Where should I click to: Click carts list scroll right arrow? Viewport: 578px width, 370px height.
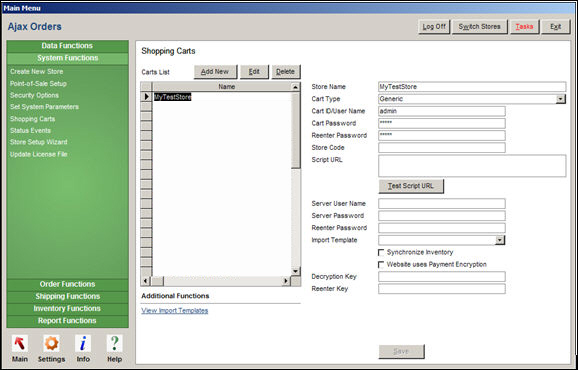point(286,281)
